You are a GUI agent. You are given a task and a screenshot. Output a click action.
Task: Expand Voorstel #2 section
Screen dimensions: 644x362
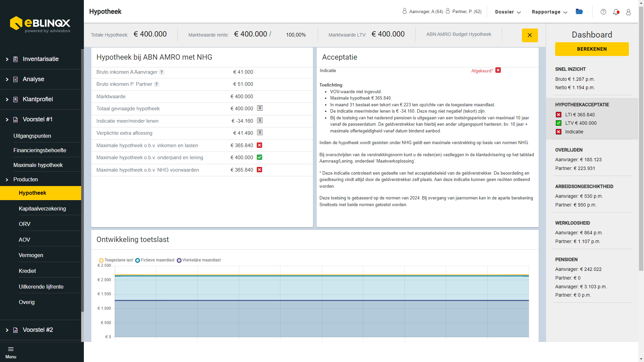tap(7, 330)
